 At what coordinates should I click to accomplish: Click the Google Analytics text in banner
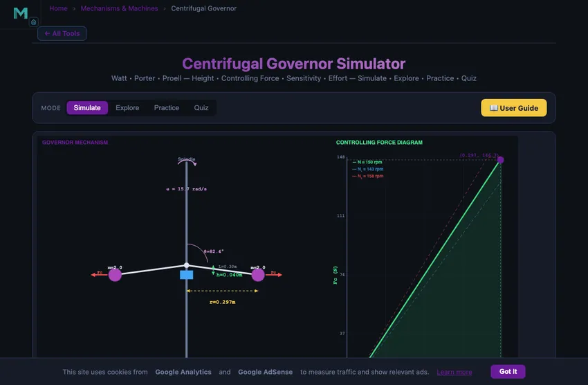[183, 372]
